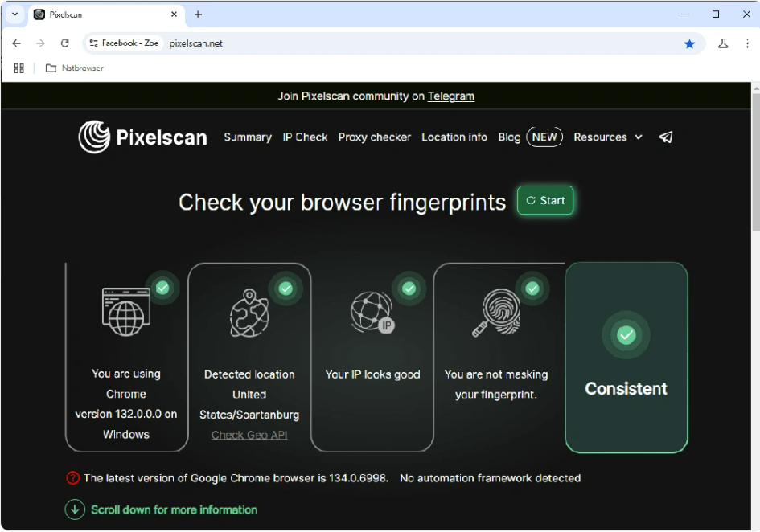Follow the Check Geo API link

[249, 435]
